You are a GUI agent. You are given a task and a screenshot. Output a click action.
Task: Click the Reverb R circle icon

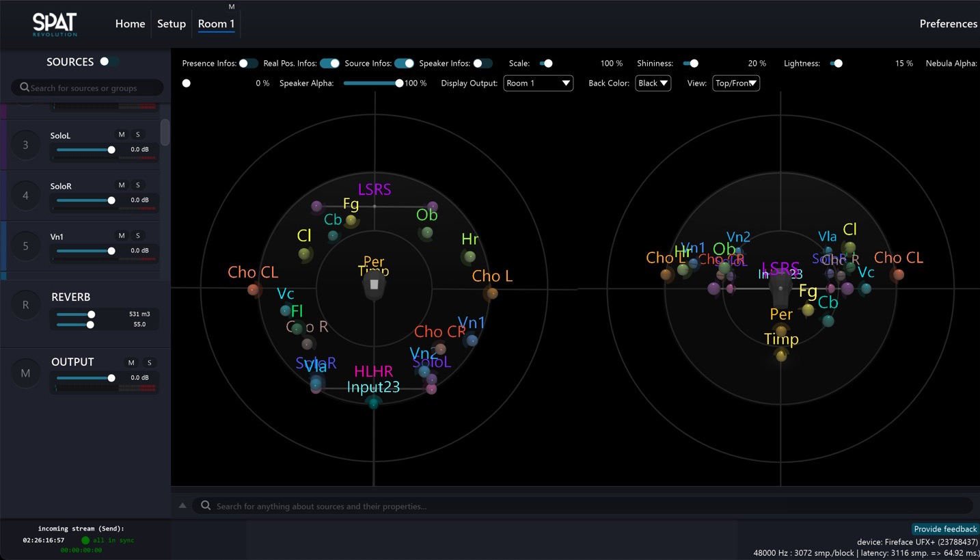point(26,305)
